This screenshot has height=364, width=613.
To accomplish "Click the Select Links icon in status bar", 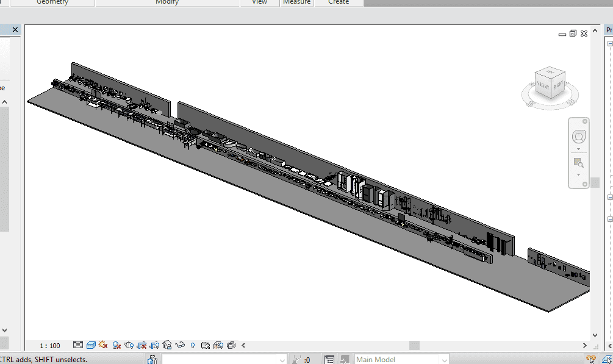I will click(x=590, y=360).
